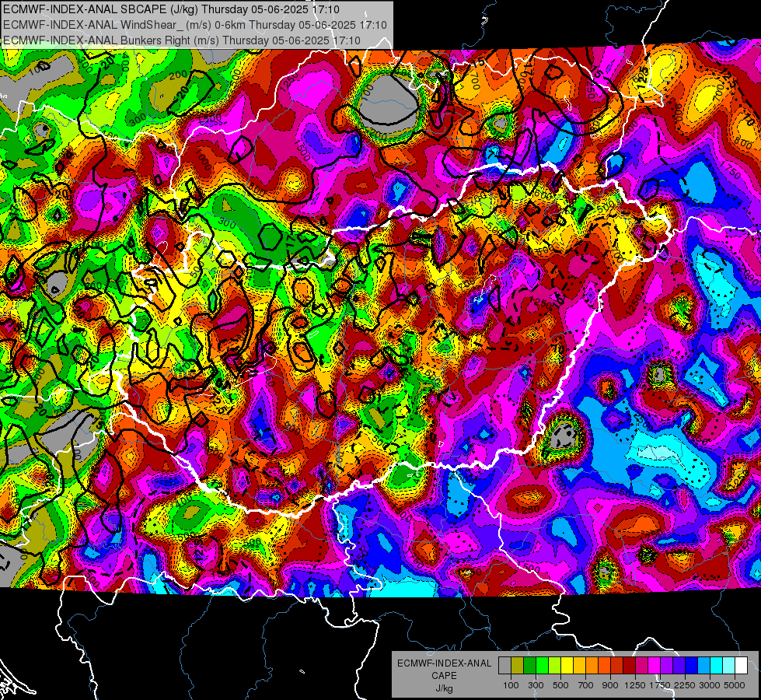Viewport: 761px width, 700px height.
Task: Click the yellow swatch in CAPE legend
Action: [x=567, y=665]
